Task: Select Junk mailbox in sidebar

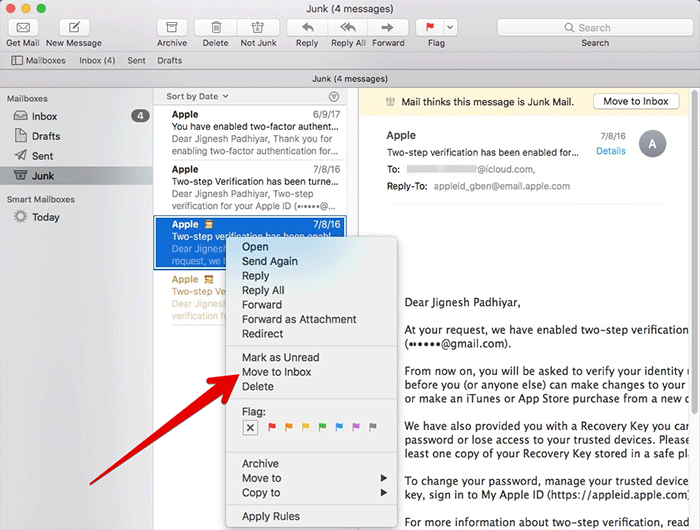Action: [76, 176]
